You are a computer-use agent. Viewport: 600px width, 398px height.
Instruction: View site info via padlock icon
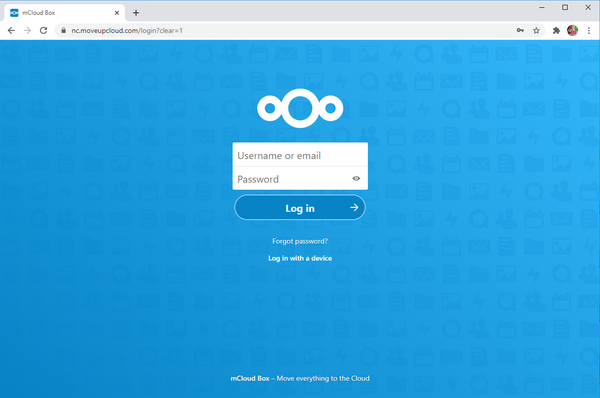click(x=64, y=31)
